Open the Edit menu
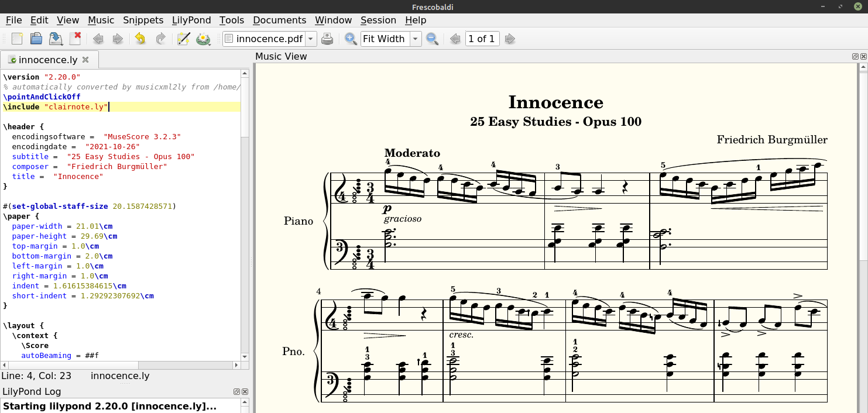The image size is (868, 413). (39, 20)
